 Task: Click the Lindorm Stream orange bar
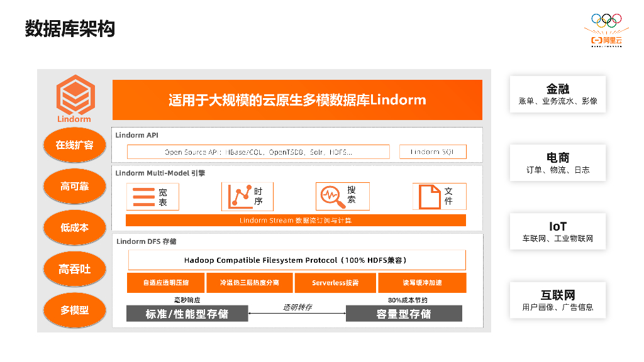point(296,221)
